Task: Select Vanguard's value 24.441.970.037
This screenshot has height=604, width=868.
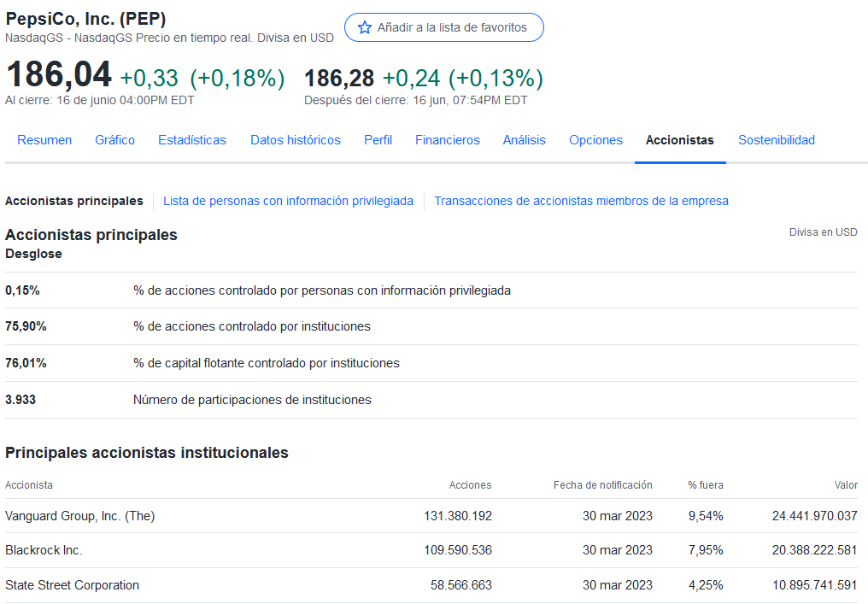Action: (815, 516)
